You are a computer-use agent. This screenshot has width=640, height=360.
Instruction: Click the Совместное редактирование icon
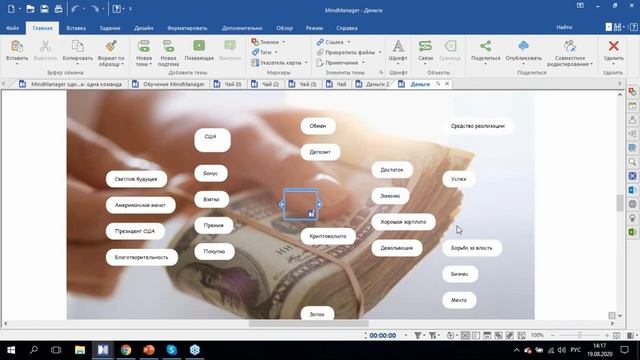tap(570, 46)
